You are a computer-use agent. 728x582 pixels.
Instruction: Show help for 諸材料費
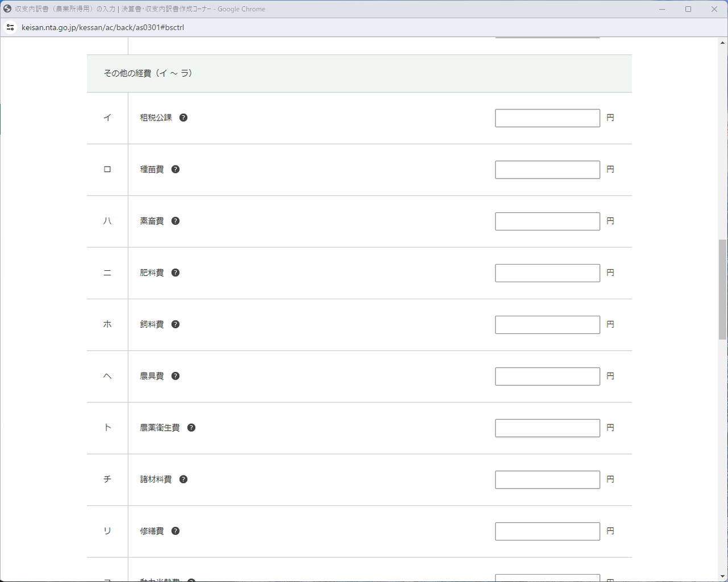183,480
